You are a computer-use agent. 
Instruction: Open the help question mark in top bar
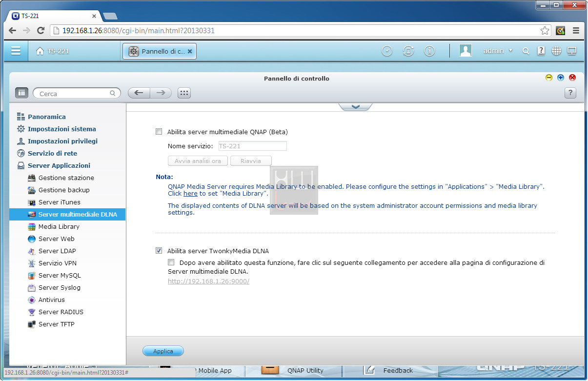[x=541, y=51]
